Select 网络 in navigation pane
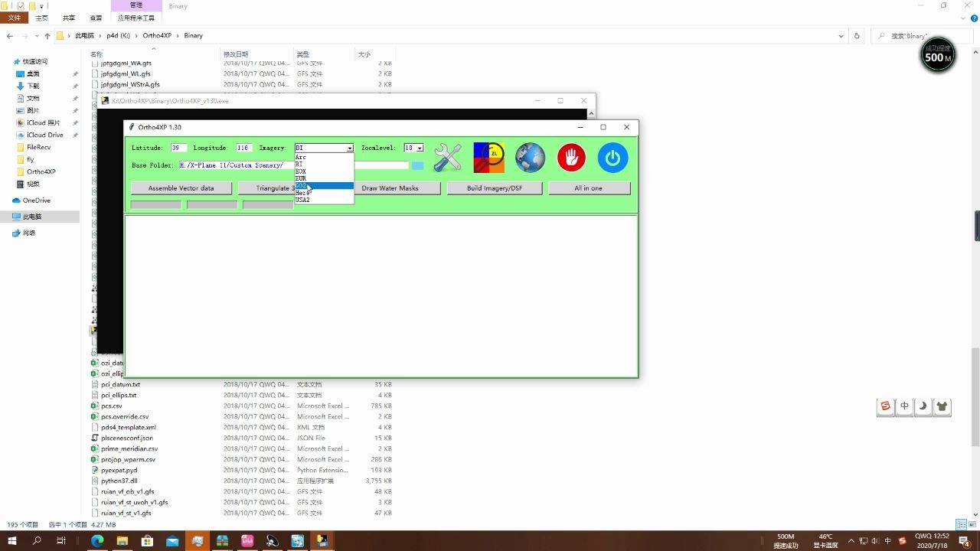980x551 pixels. [29, 233]
